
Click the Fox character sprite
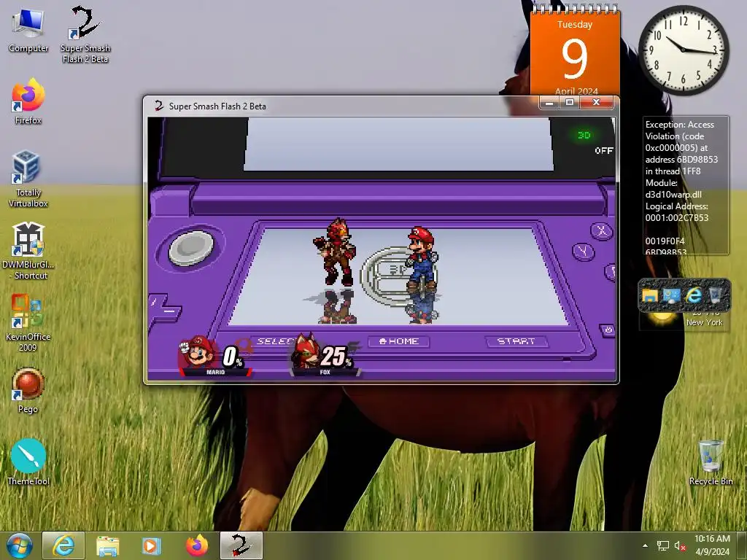[335, 252]
